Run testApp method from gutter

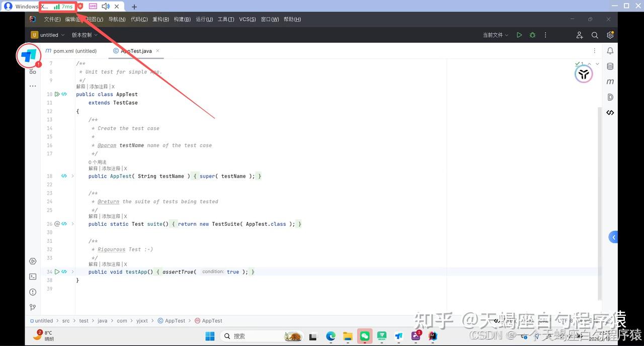click(x=57, y=272)
